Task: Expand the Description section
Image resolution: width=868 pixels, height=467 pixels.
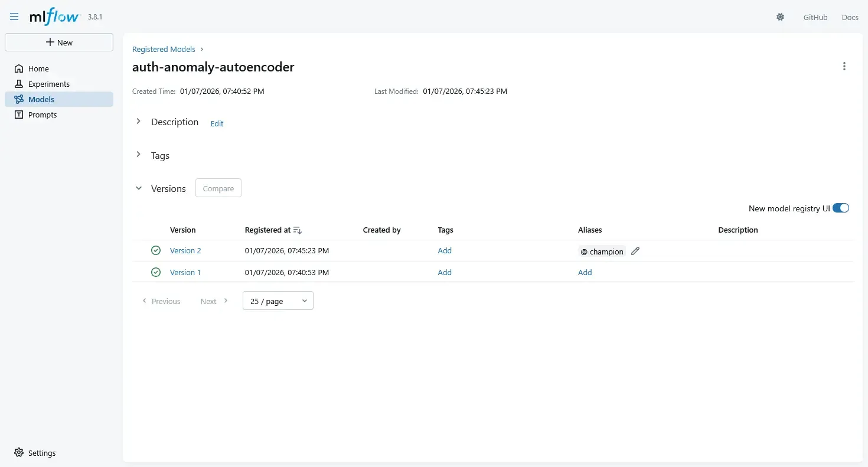Action: click(138, 122)
